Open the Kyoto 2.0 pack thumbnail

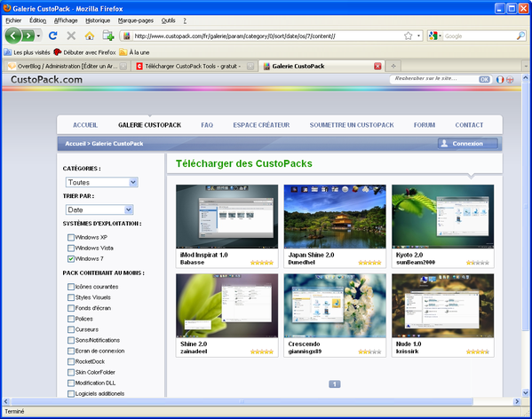click(443, 217)
